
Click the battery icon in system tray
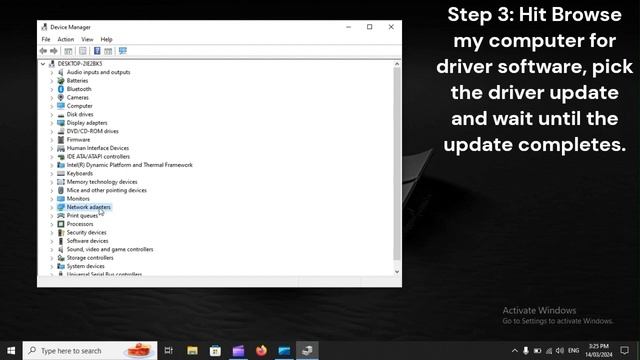(x=538, y=351)
